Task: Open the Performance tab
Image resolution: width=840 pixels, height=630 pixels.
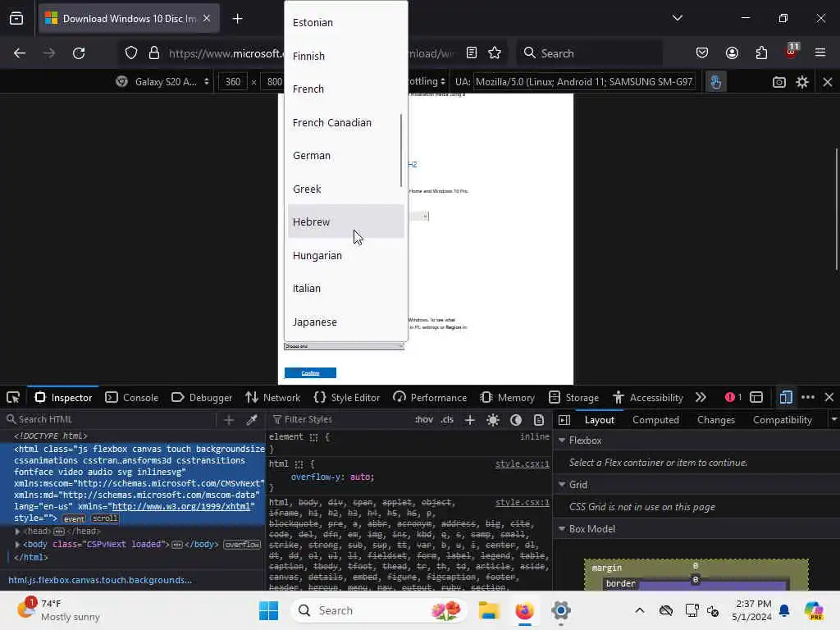Action: coord(430,398)
